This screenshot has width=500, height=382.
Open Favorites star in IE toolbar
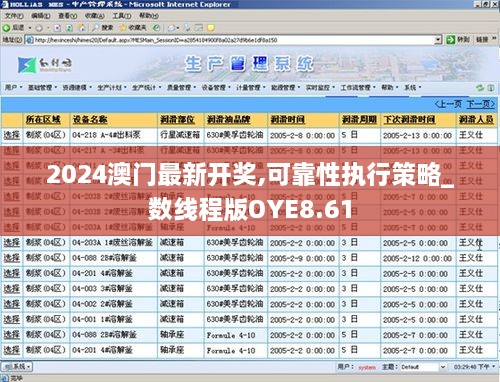[x=123, y=28]
